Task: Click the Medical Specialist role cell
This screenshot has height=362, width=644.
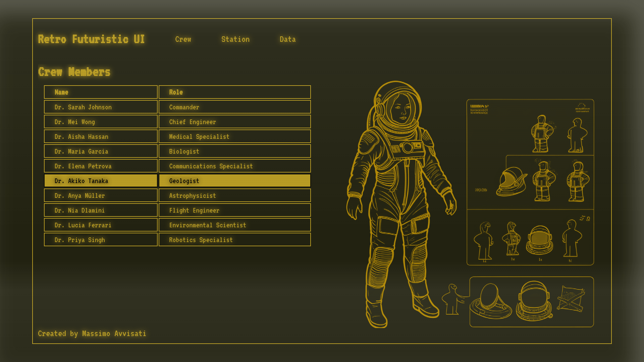Action: click(x=235, y=136)
